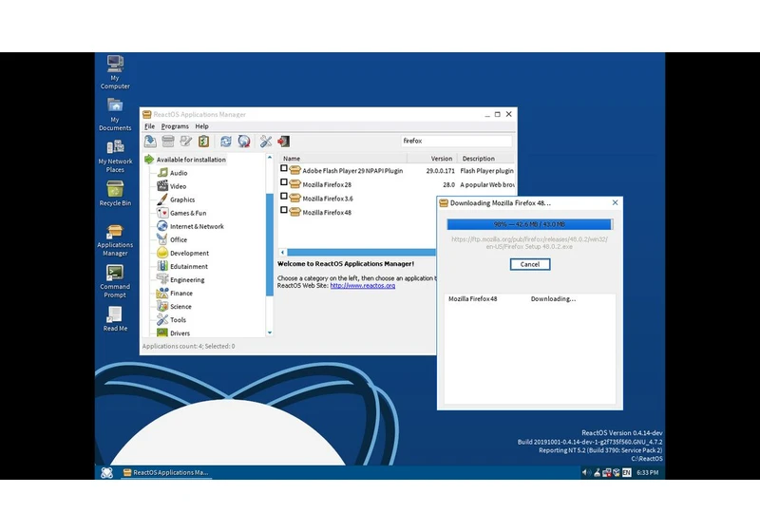Image resolution: width=760 pixels, height=532 pixels.
Task: Open Settings via wrench and screwdriver icon
Action: click(266, 141)
